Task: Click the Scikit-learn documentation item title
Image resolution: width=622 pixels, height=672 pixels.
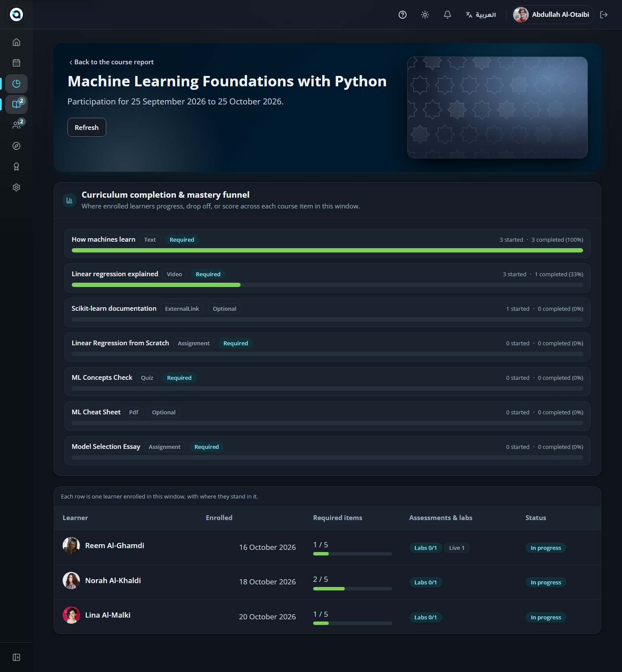Action: click(x=114, y=309)
